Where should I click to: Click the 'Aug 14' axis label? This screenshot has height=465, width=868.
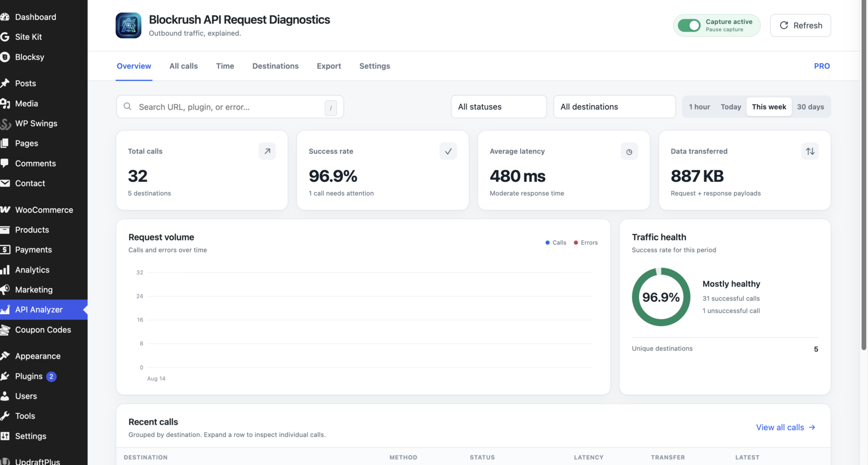[x=156, y=379]
